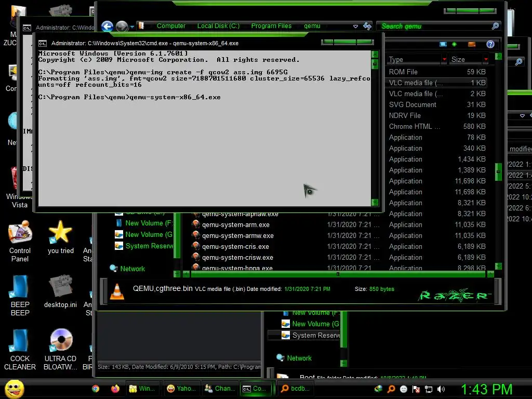The height and width of the screenshot is (399, 532).
Task: Select the qemu breadcrumb segment
Action: point(312,26)
